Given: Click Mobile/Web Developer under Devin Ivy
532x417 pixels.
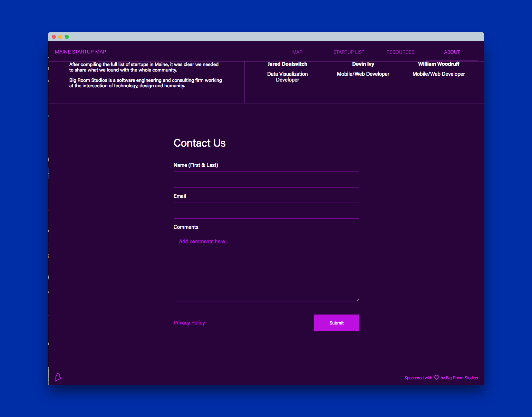Looking at the screenshot, I should (x=363, y=74).
